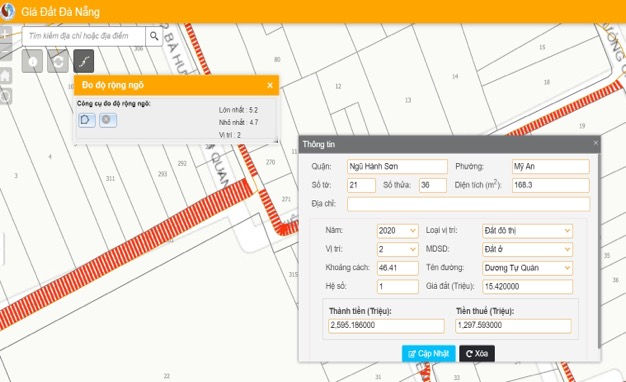Click map parcel number 293

tap(162, 174)
